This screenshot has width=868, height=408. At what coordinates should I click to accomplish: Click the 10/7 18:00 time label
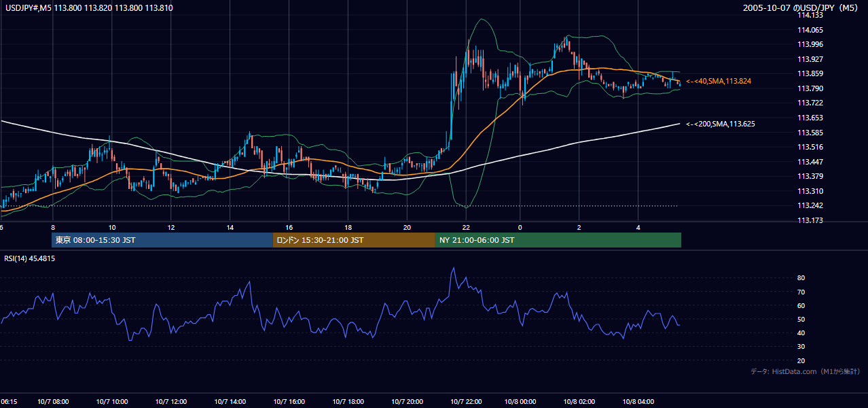pos(348,401)
